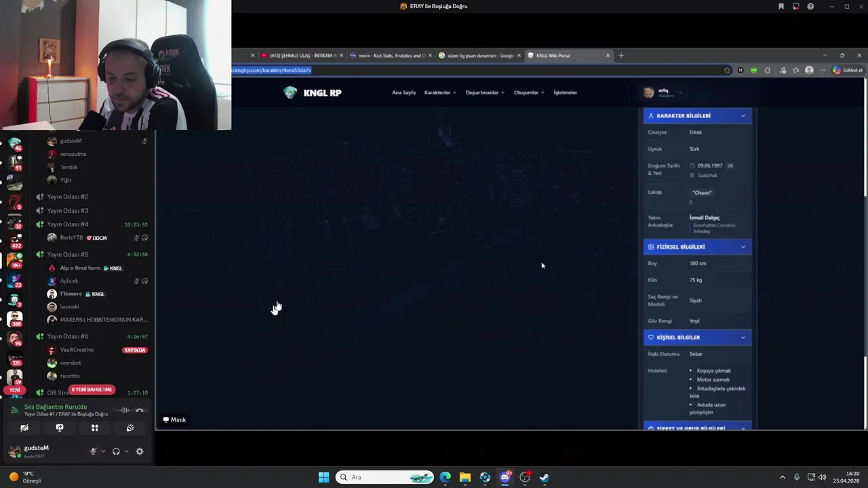
Task: Open Steam from the taskbar
Action: (545, 477)
